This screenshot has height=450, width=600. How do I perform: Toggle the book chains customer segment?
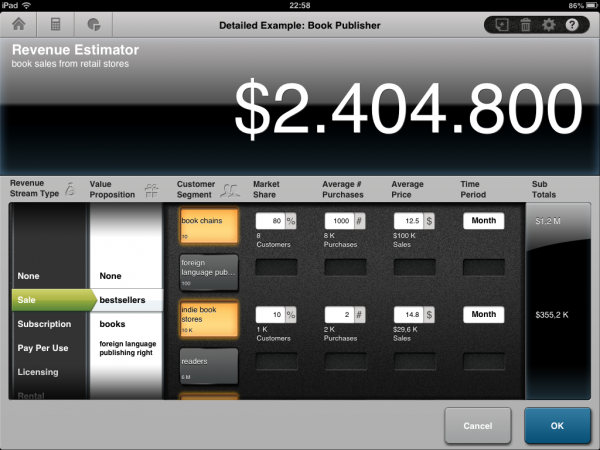tap(208, 225)
